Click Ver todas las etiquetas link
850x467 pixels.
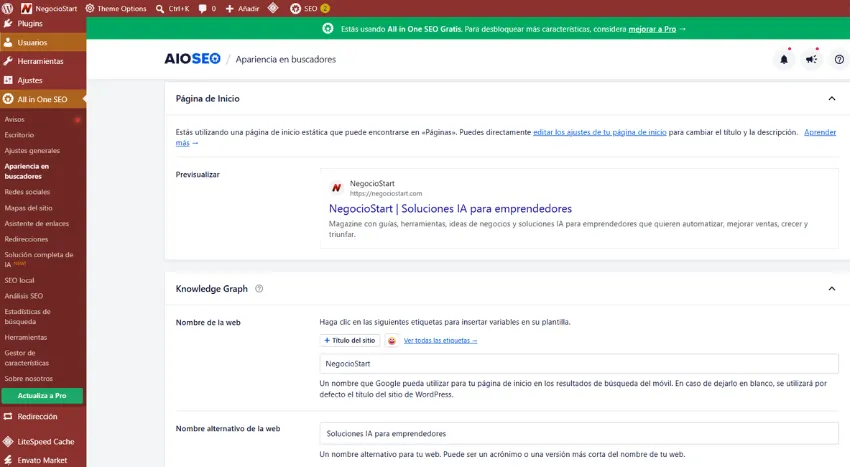pos(440,341)
